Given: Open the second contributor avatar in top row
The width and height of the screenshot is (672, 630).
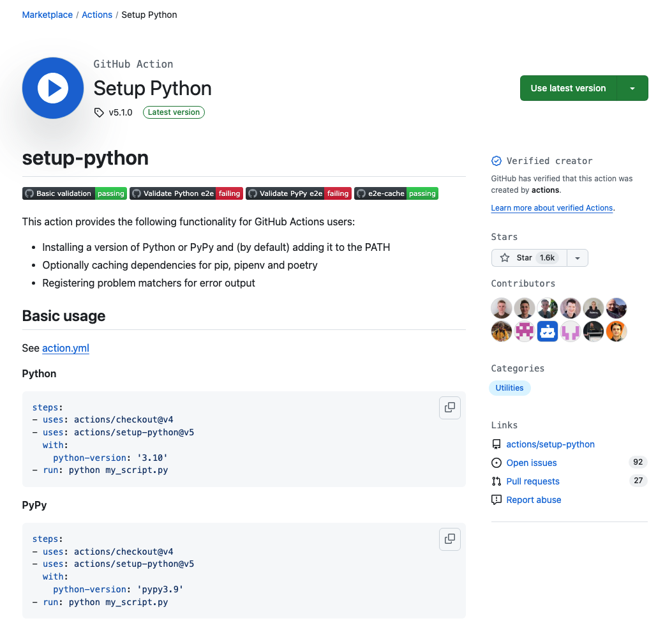Looking at the screenshot, I should 525,308.
